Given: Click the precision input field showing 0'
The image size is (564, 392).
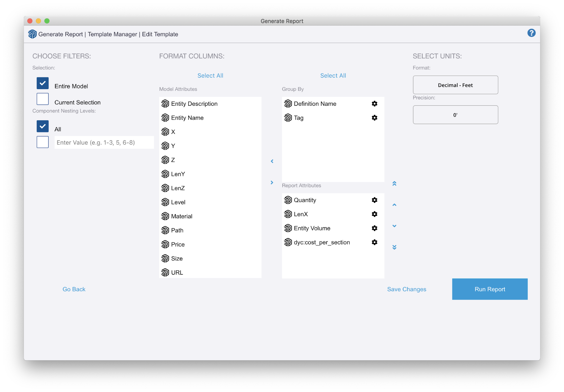Looking at the screenshot, I should click(455, 114).
